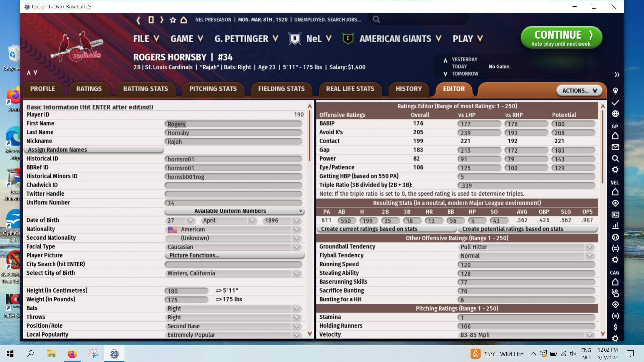Click the dollar sign icon in sidebar

coord(615,327)
